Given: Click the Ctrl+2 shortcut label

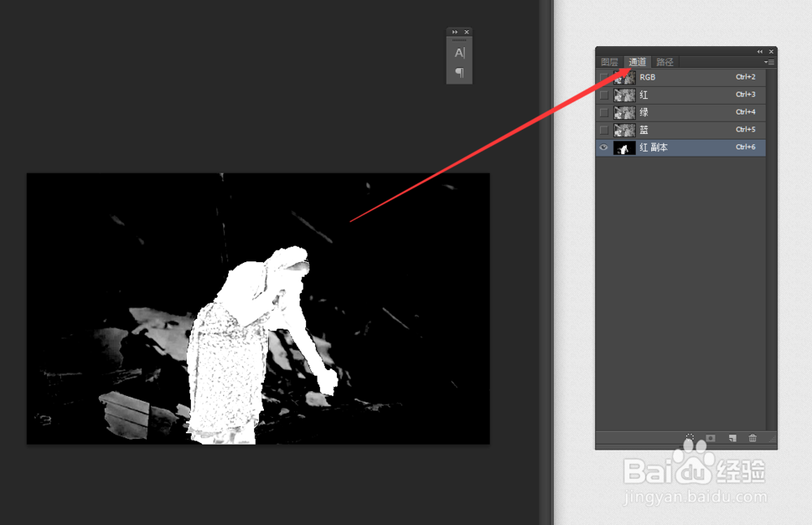Looking at the screenshot, I should 745,76.
